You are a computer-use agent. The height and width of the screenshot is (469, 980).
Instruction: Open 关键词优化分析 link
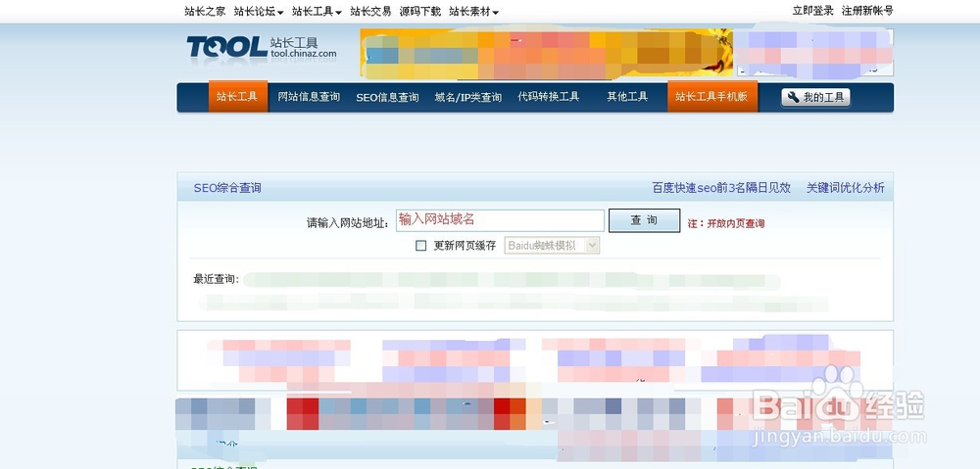pos(846,188)
